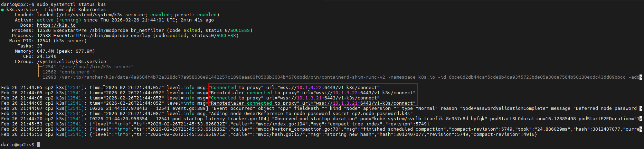Viewport: 644px width, 149px height.
Task: Click the Memory value 647.4M
Action: coord(45,51)
